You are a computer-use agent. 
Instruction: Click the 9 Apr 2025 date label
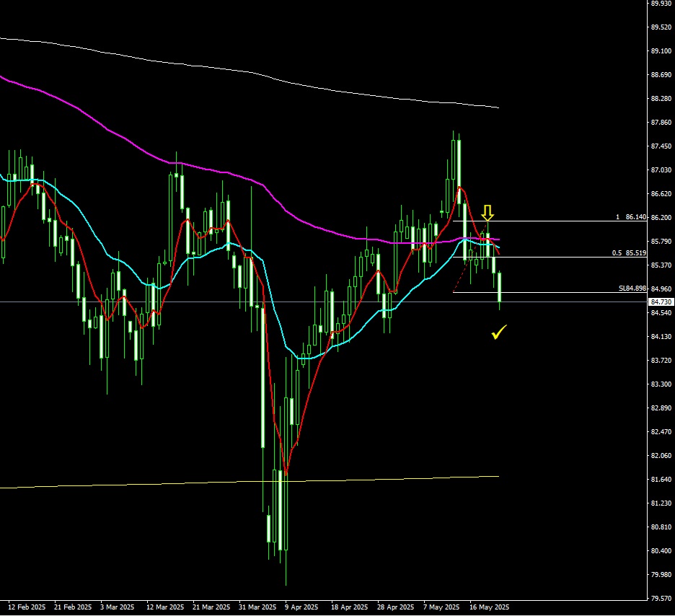pyautogui.click(x=301, y=607)
